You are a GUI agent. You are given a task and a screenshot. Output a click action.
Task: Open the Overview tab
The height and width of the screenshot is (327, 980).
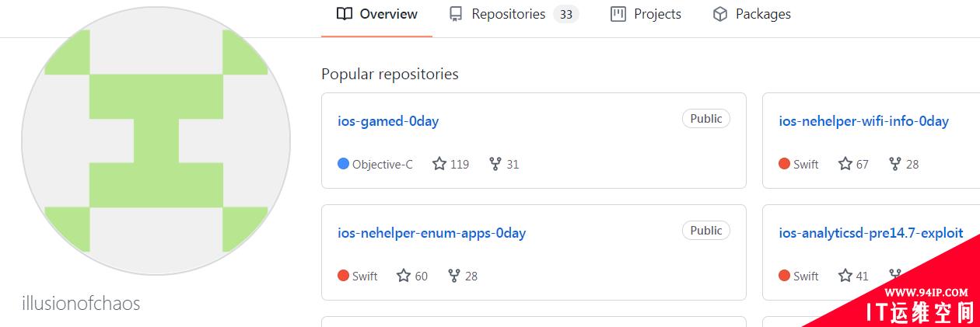tap(377, 14)
